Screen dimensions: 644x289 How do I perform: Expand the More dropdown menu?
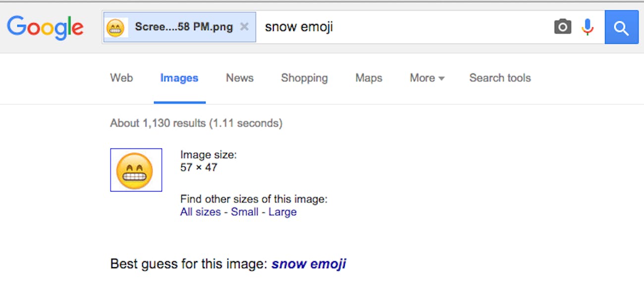pyautogui.click(x=427, y=78)
